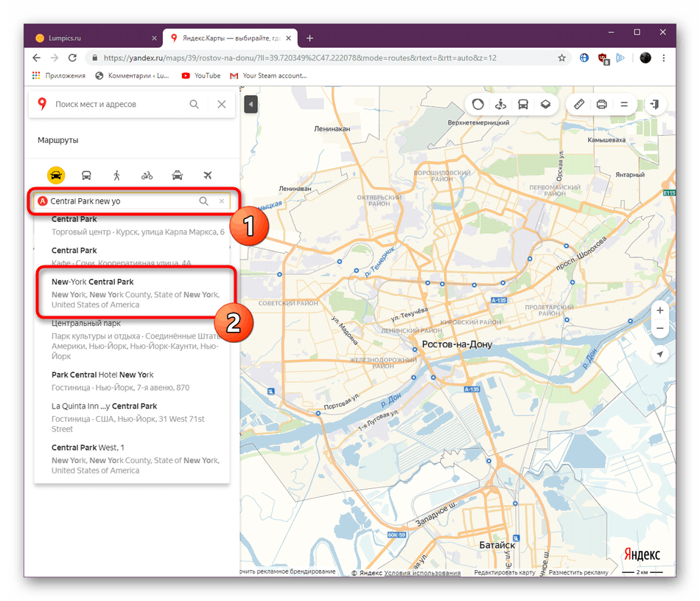Open the YouTube bookmark
The width and height of the screenshot is (700, 601).
tap(201, 75)
